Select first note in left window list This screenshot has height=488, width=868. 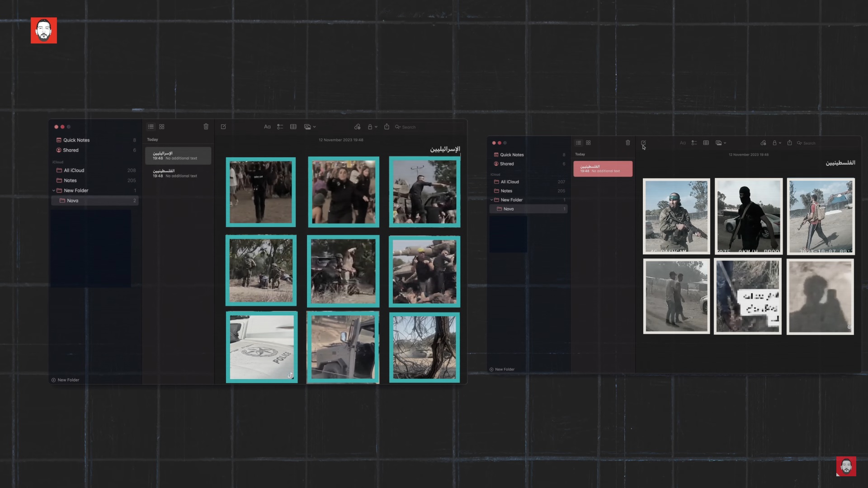tap(178, 155)
